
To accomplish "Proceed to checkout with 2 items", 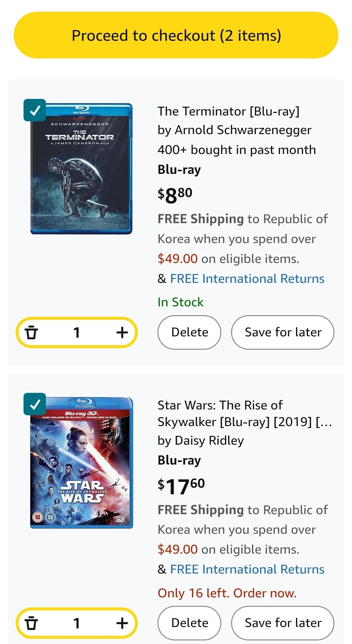I will 176,35.
